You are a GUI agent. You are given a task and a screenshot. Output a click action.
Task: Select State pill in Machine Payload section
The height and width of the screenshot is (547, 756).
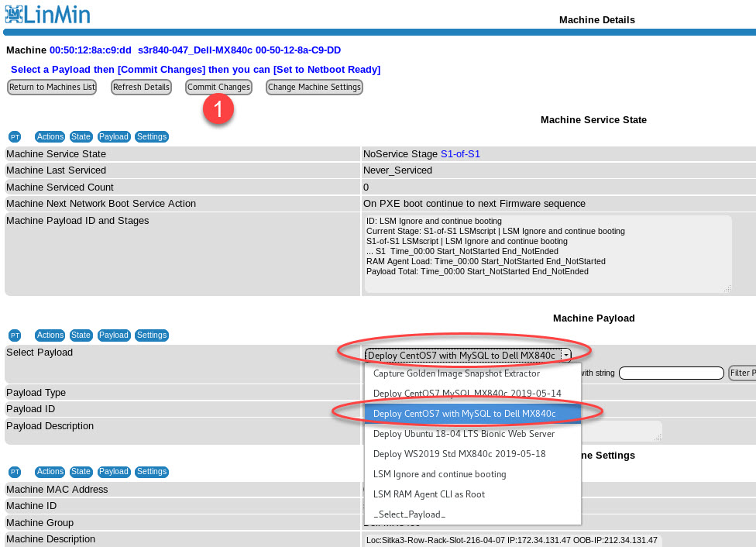point(81,335)
